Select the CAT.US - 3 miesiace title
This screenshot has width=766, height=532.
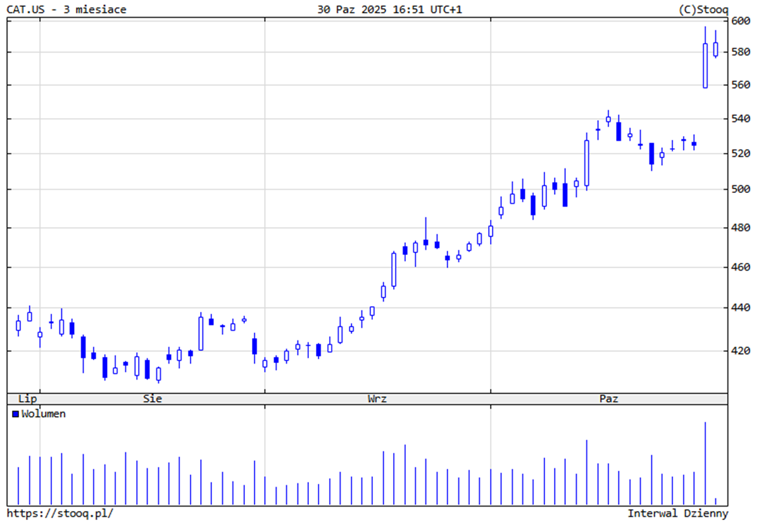66,9
